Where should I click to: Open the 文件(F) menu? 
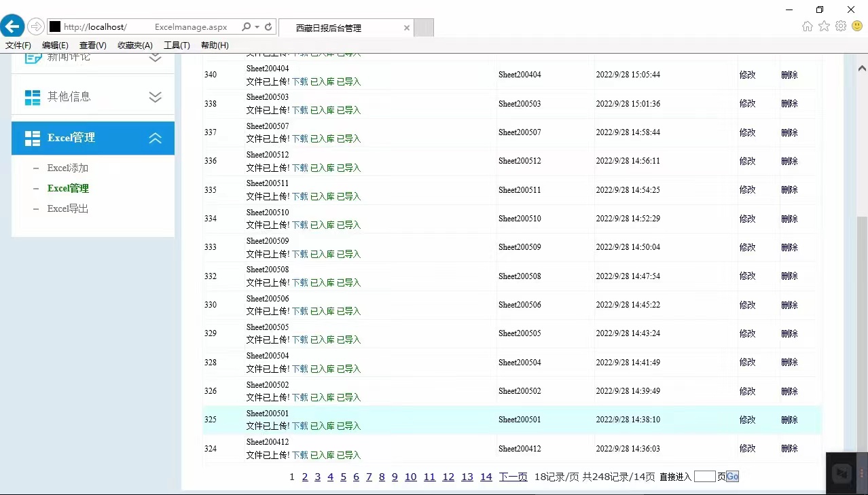[18, 45]
